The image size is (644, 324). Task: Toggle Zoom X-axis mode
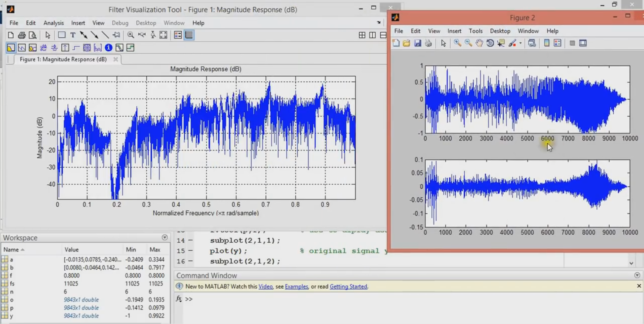tap(142, 35)
